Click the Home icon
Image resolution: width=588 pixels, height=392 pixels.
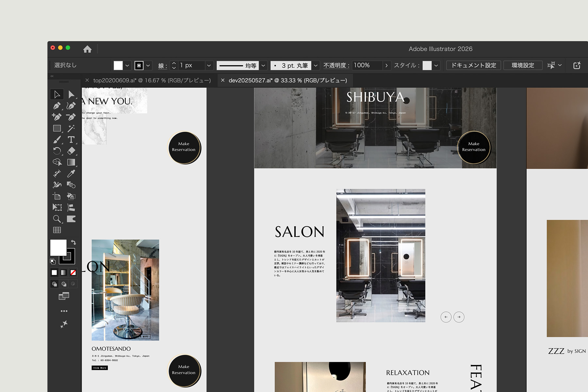tap(87, 49)
